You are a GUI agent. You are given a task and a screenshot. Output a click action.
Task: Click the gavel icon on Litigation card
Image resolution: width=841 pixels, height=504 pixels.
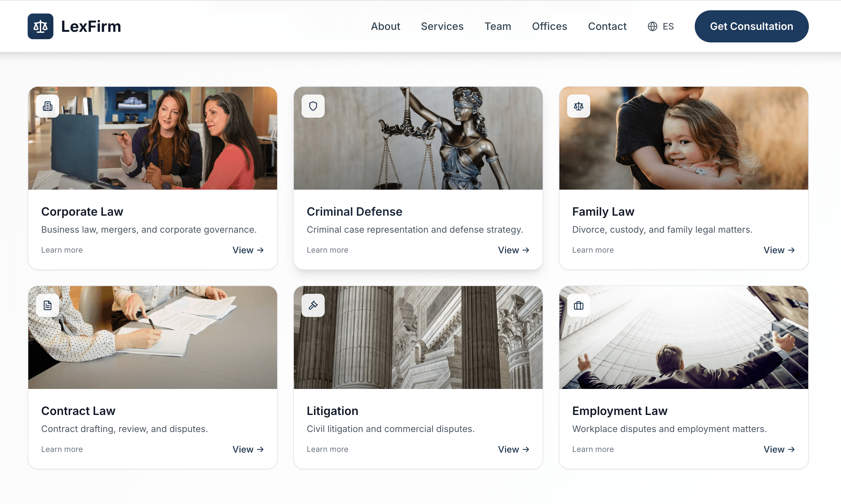click(x=313, y=305)
